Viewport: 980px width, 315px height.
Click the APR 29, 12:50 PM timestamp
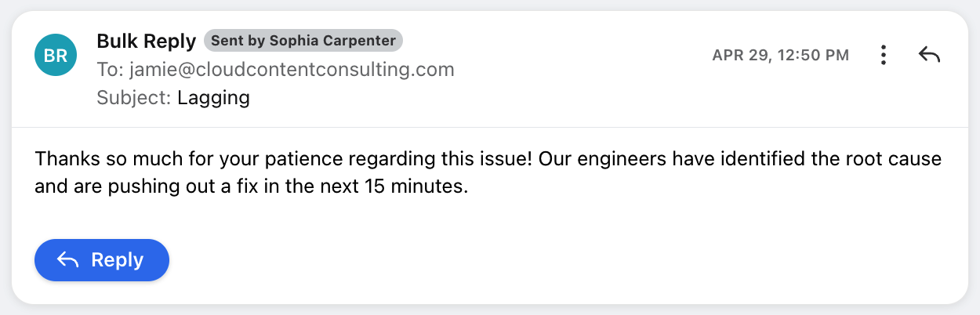780,56
